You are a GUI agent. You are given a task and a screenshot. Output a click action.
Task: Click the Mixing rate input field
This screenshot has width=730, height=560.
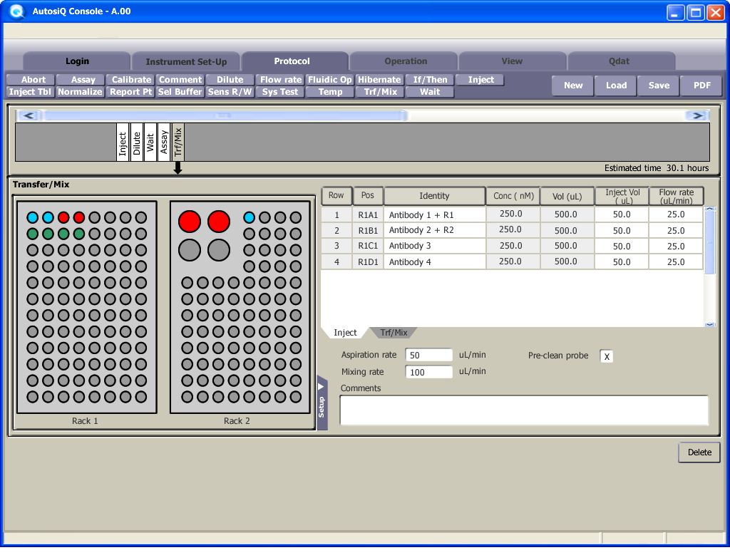pos(428,372)
